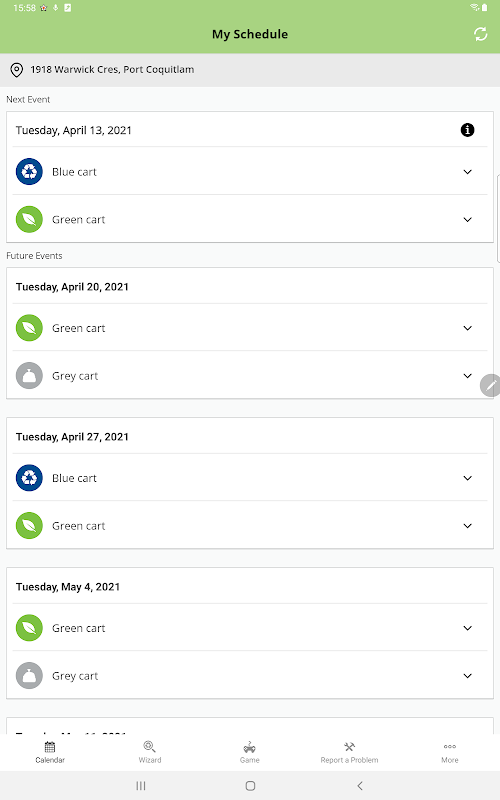This screenshot has height=800, width=500.
Task: Tap Android back navigation button
Action: pyautogui.click(x=360, y=786)
